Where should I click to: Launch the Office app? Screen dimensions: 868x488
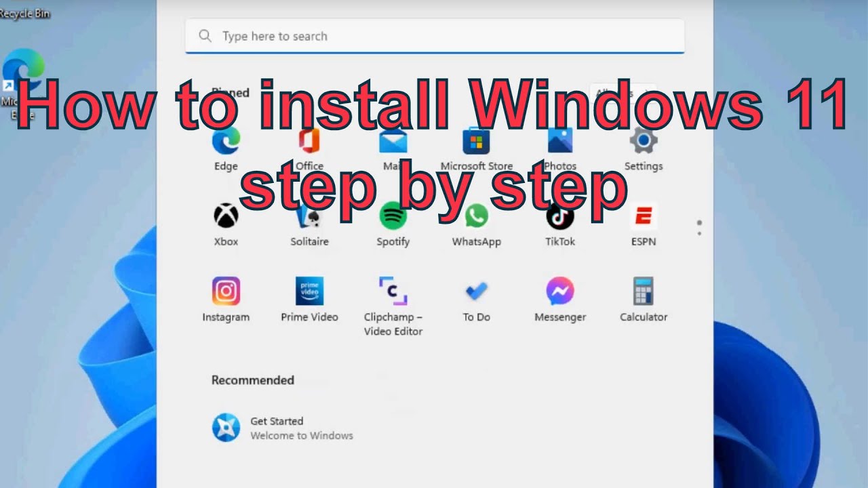coord(309,149)
